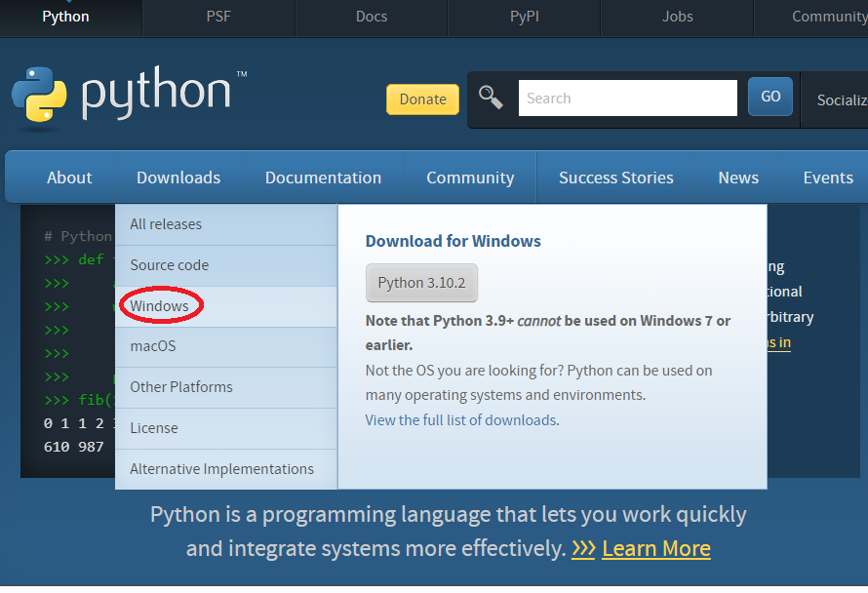Viewport: 868px width, 593px height.
Task: Open the Socialize menu
Action: (x=835, y=99)
